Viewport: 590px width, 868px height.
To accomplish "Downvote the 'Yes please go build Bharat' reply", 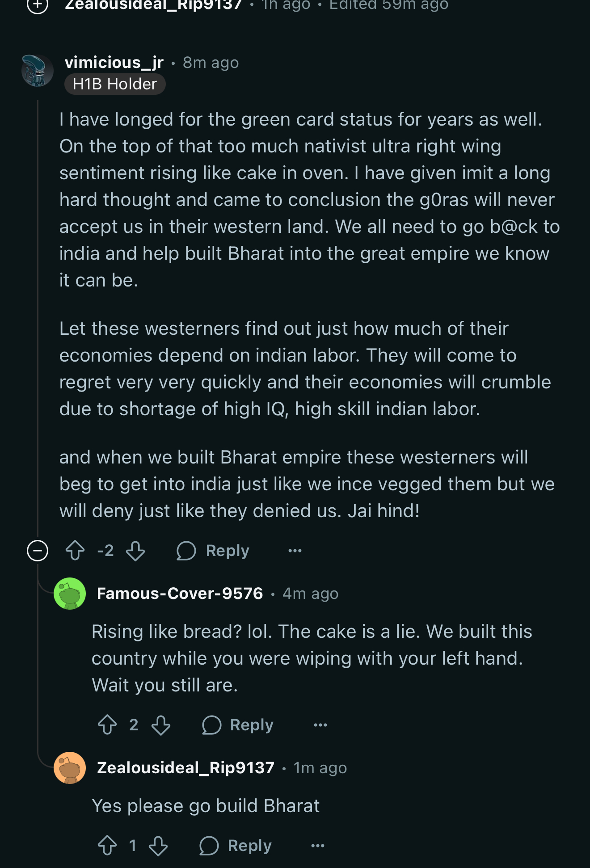I will pos(158,846).
